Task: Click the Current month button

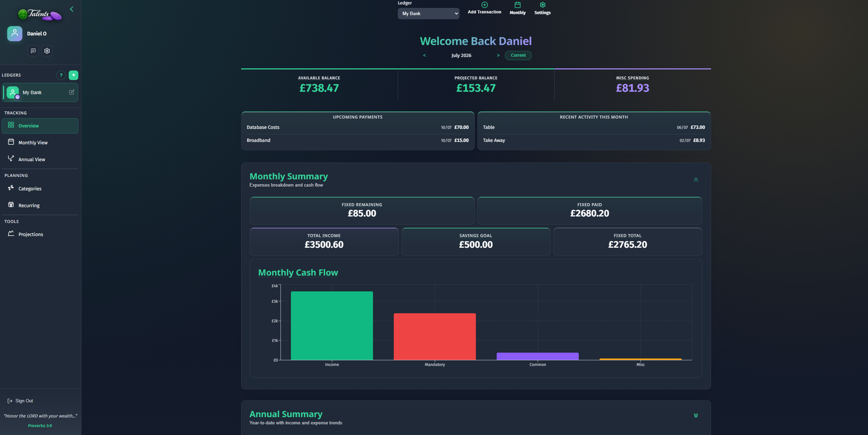Action: coord(518,55)
